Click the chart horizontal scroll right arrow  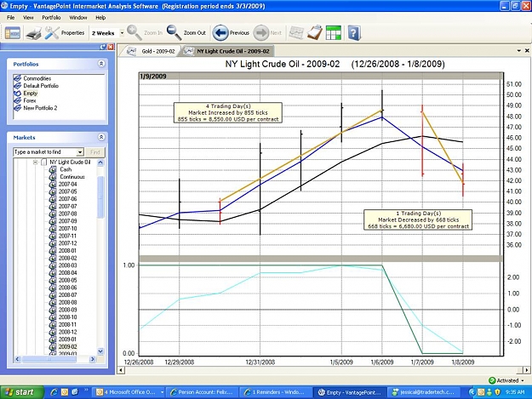(527, 370)
